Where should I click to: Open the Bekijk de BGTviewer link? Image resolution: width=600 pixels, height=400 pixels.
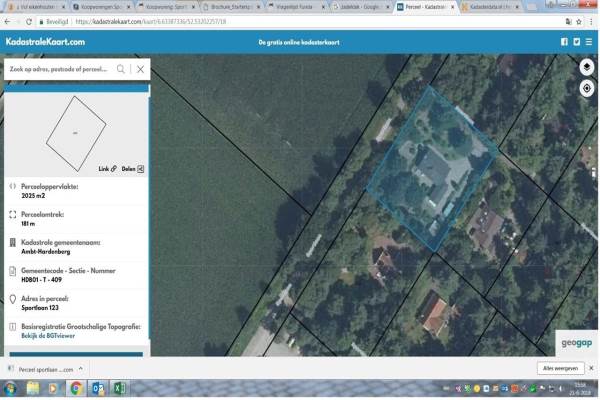point(50,337)
